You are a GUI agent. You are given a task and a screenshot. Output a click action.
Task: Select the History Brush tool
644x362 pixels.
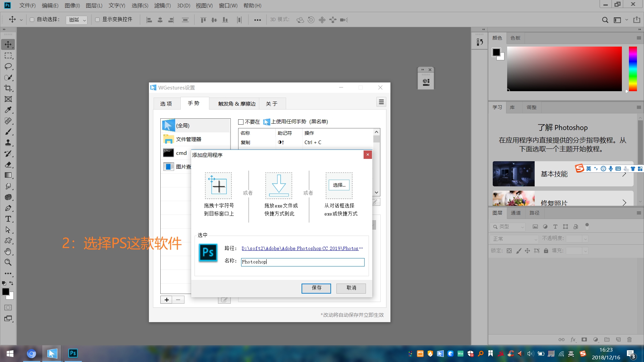pyautogui.click(x=8, y=154)
